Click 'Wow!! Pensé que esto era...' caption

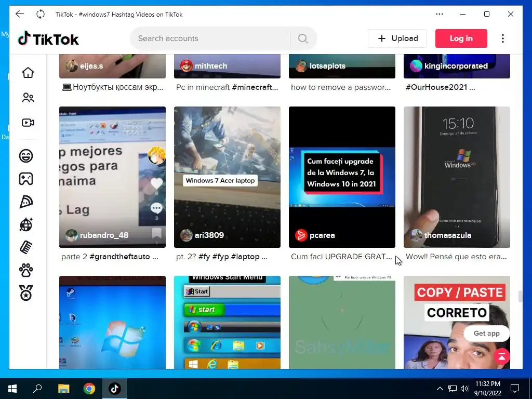pyautogui.click(x=456, y=257)
